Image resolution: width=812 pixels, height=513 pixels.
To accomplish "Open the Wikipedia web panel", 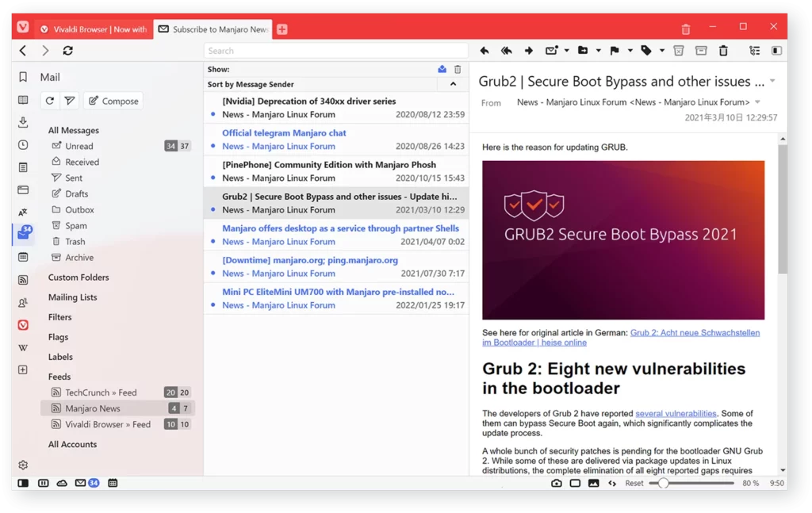I will tap(23, 348).
